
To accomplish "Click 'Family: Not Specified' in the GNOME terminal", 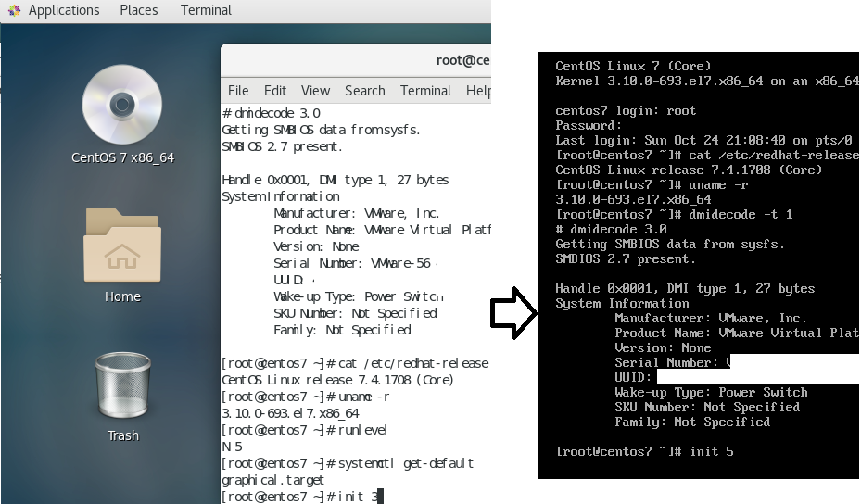I will tap(342, 330).
